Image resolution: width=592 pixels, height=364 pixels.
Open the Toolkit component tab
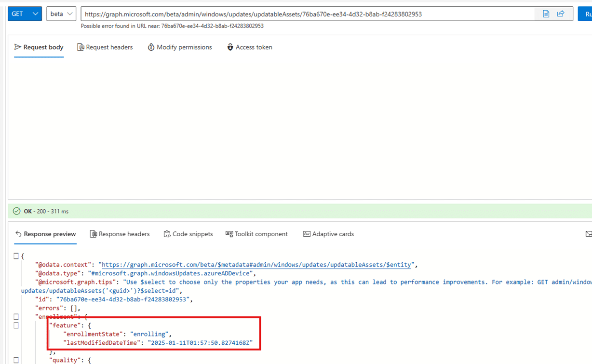coord(257,234)
